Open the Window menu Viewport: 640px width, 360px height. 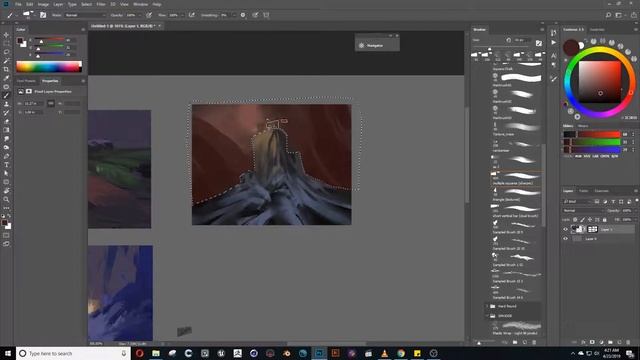[x=140, y=4]
